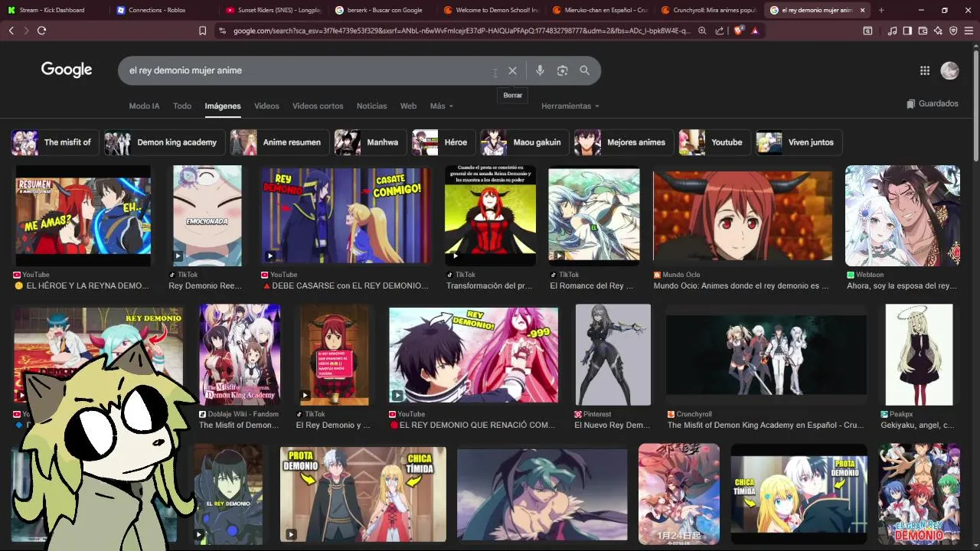980x551 pixels.
Task: Open the Google account avatar
Action: click(949, 70)
